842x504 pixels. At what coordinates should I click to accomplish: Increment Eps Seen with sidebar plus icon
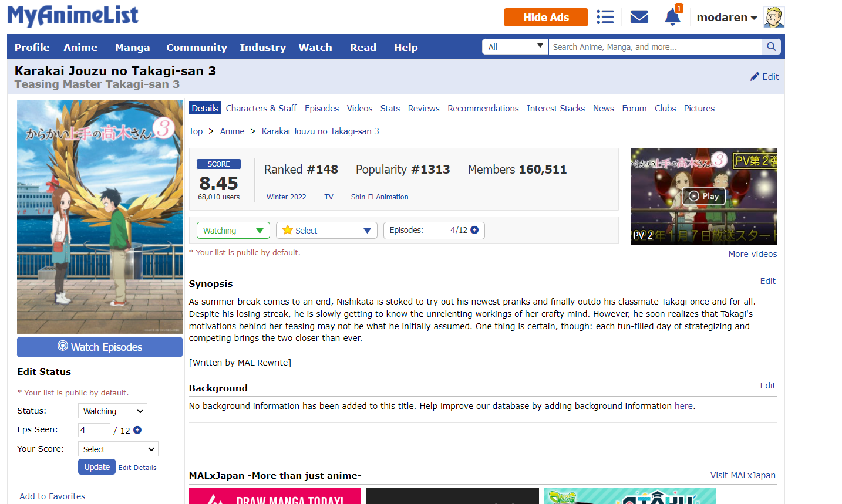pos(137,430)
